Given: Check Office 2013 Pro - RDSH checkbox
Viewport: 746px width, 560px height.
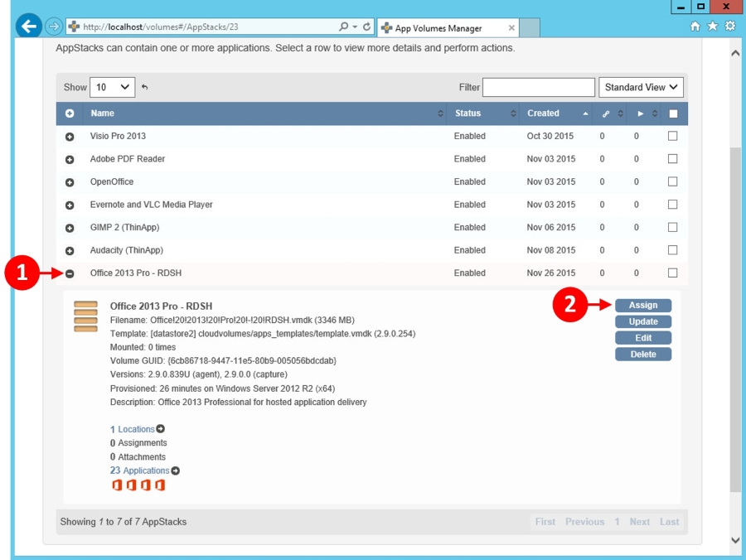Looking at the screenshot, I should (673, 273).
